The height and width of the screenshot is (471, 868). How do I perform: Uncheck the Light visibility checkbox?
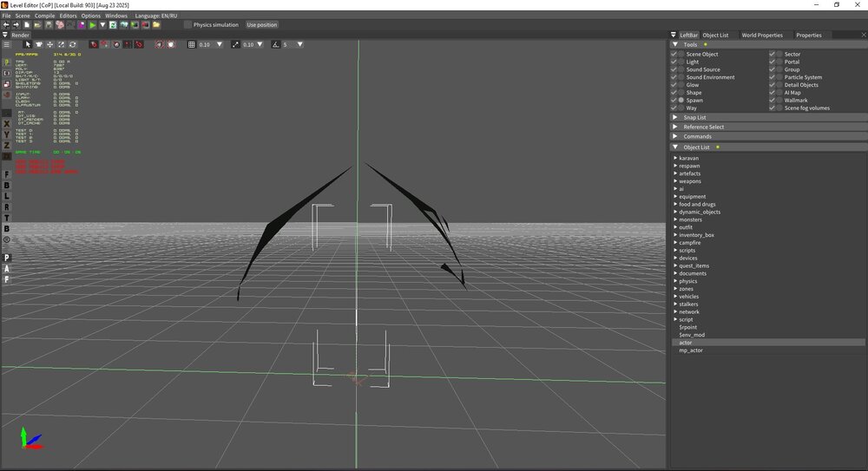click(674, 62)
